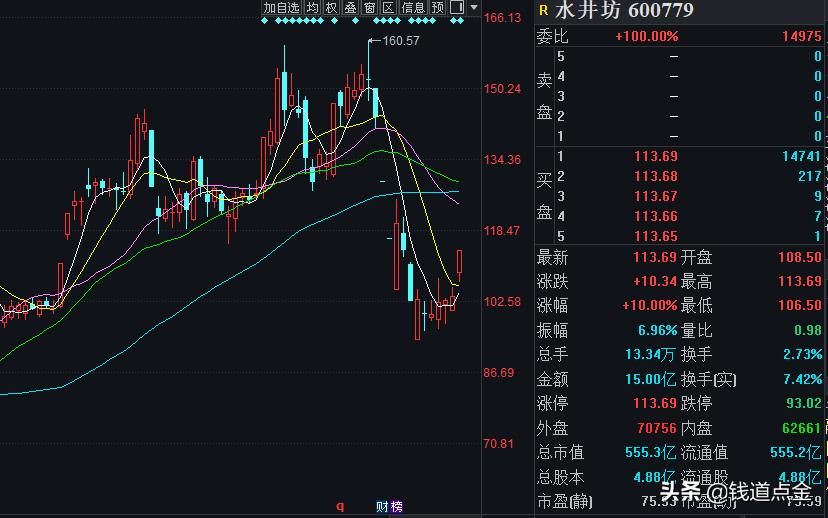Click the 166.13 price axis label
Viewport: 828px width, 518px height.
click(x=502, y=18)
